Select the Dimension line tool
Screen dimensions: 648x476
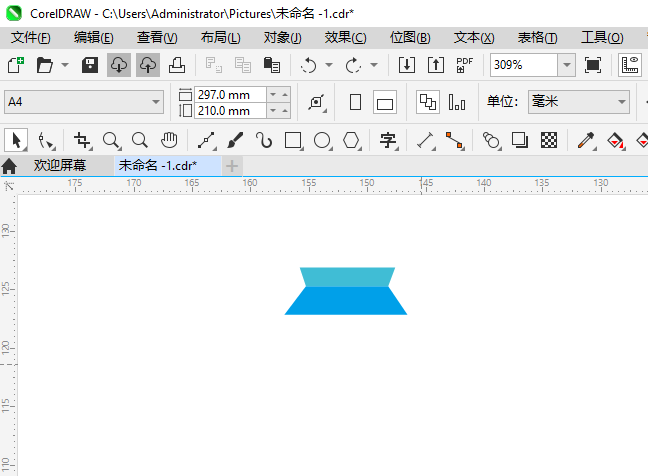point(425,140)
